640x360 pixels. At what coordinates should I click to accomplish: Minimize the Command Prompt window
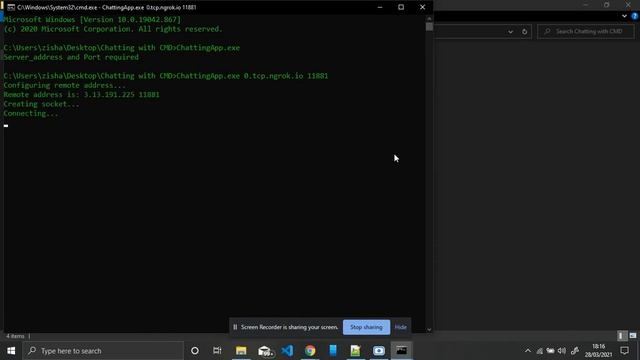[x=380, y=7]
